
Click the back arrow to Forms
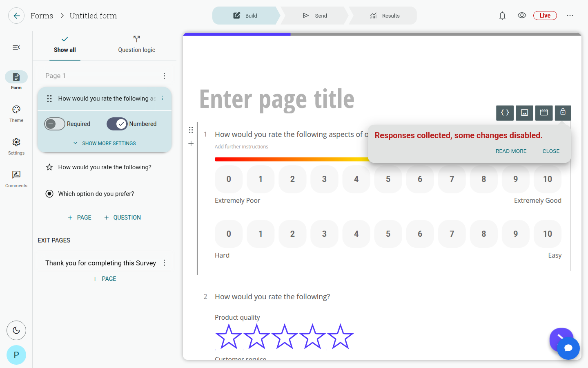[16, 16]
